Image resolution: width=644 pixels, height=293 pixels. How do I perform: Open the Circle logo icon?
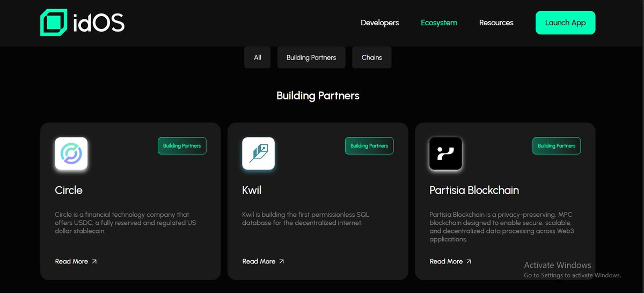71,153
